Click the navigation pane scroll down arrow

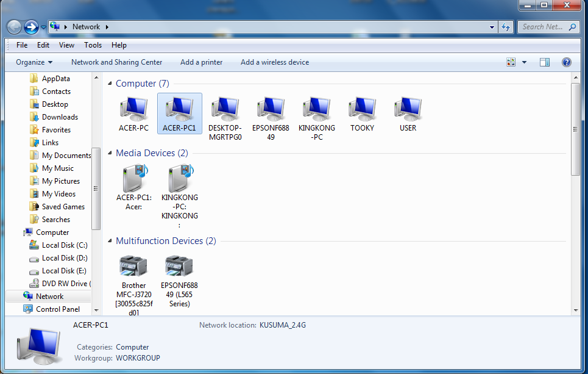(x=96, y=310)
